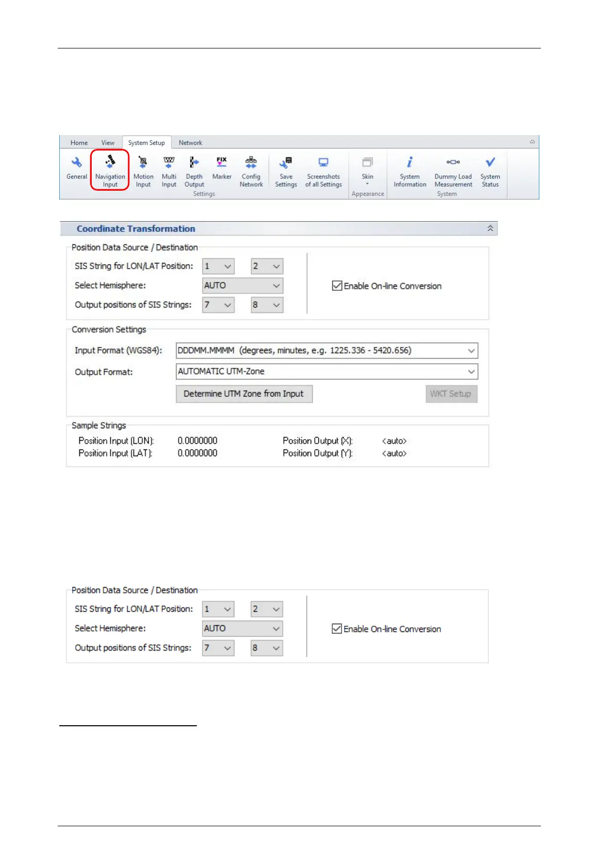613x868 pixels.
Task: Open second SIS String dropdown in the standalone lower Position Data Source group
Action: click(267, 609)
